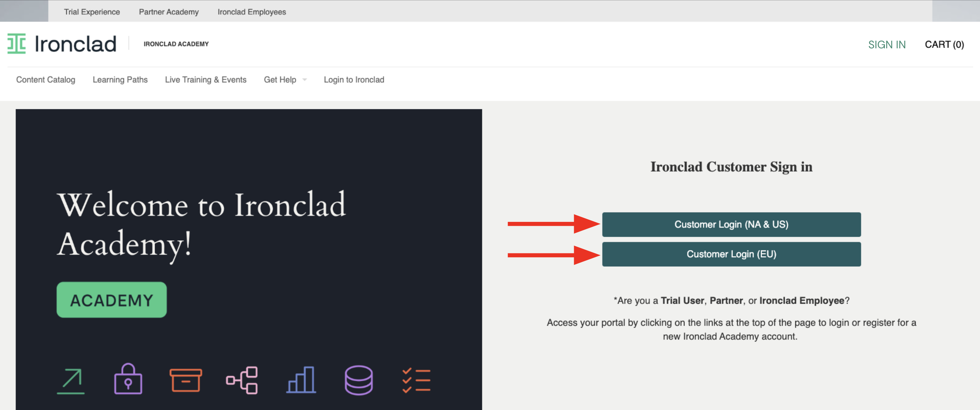Click the Customer Login (NA & US) button
Viewport: 980px width, 410px height.
[731, 224]
